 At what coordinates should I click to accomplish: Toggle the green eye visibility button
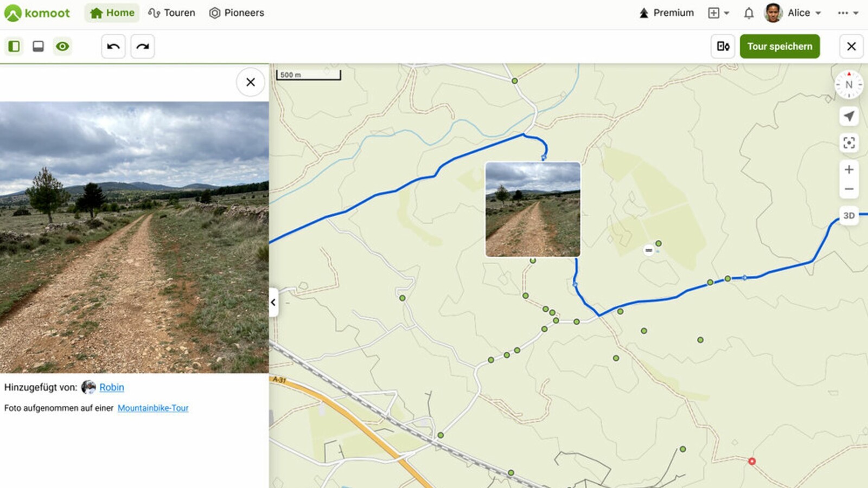(x=62, y=47)
